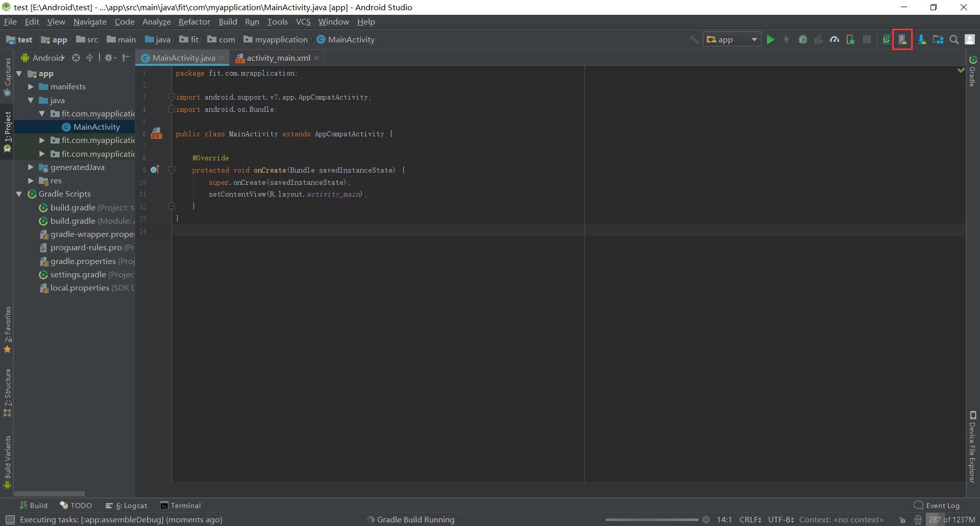This screenshot has height=526, width=980.
Task: Close the MainActivity.java tab
Action: [x=222, y=58]
